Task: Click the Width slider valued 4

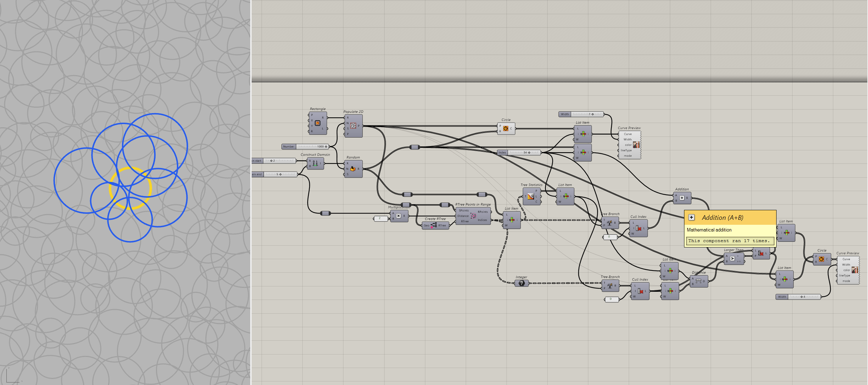Action: pos(798,297)
